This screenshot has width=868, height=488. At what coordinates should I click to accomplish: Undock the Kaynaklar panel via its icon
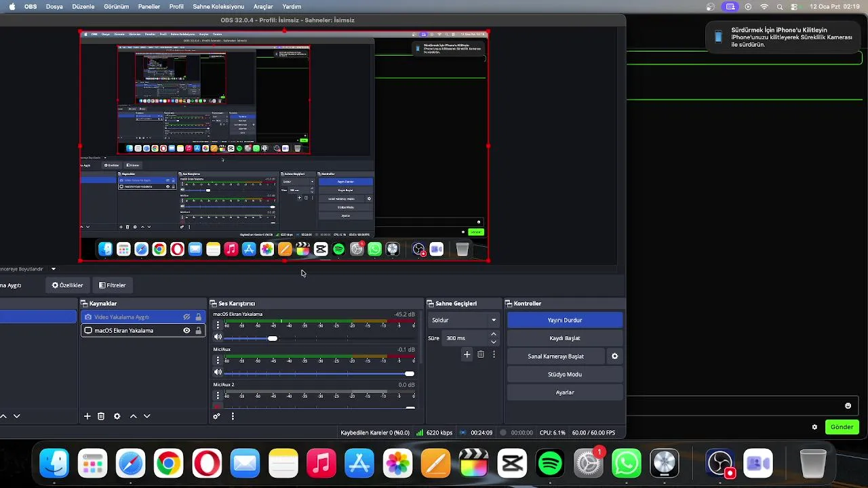click(84, 304)
